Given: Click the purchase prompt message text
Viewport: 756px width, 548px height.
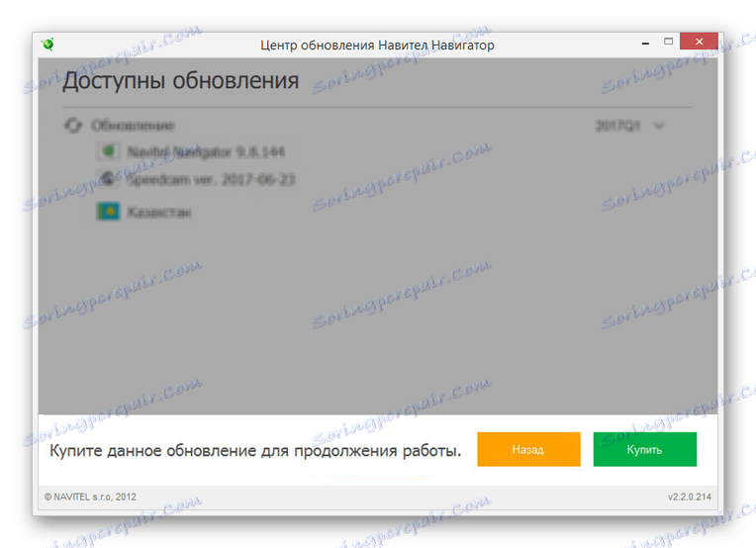Looking at the screenshot, I should [x=255, y=451].
